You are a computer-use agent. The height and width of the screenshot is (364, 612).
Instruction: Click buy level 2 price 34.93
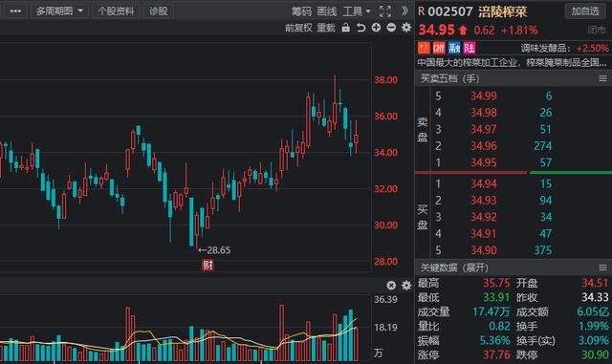pos(483,200)
